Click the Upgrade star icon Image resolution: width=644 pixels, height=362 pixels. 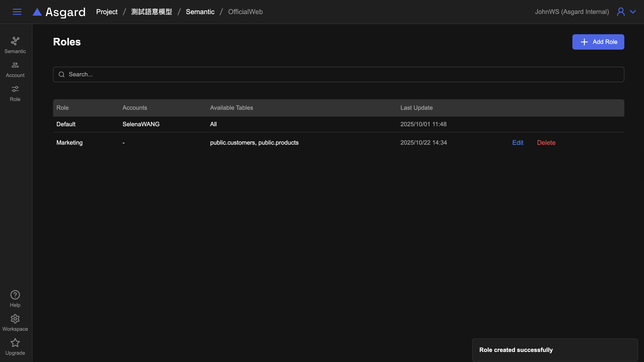pos(15,343)
